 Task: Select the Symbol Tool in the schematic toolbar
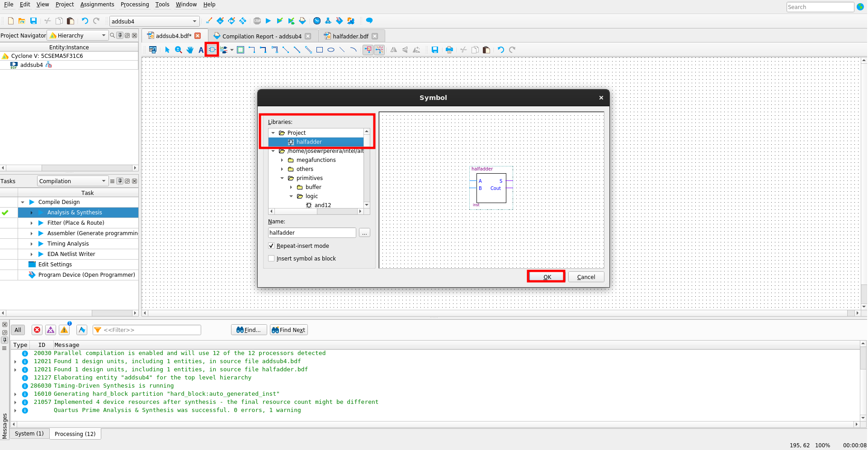[212, 50]
